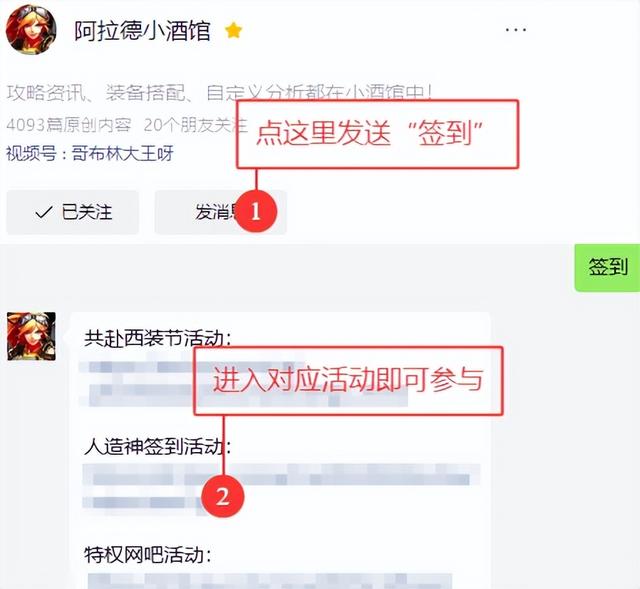Click the gold star icon beside account name

(233, 31)
